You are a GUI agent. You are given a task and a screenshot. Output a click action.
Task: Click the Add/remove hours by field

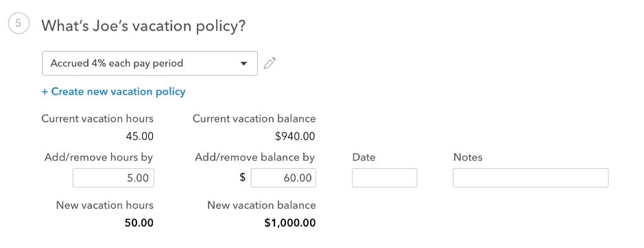coord(113,178)
